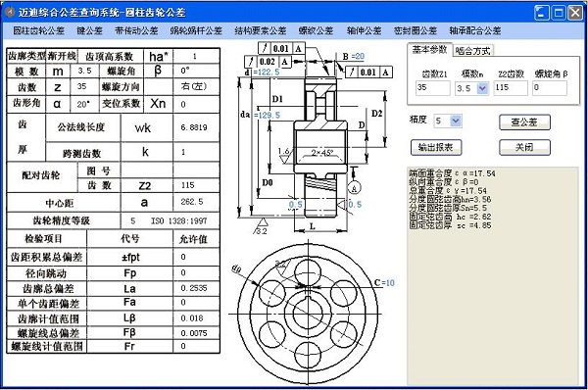The height and width of the screenshot is (390, 588).
Task: Click the B =20 dimension label
Action: pyautogui.click(x=353, y=56)
